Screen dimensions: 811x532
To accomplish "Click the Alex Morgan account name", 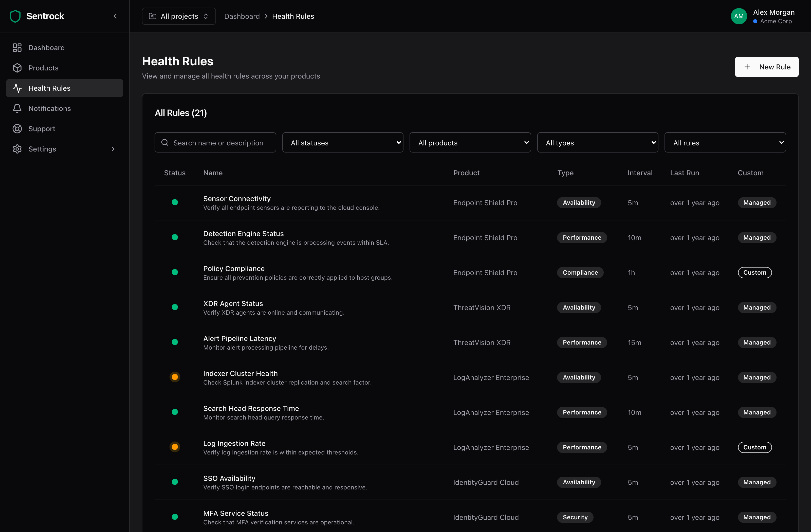I will point(773,12).
